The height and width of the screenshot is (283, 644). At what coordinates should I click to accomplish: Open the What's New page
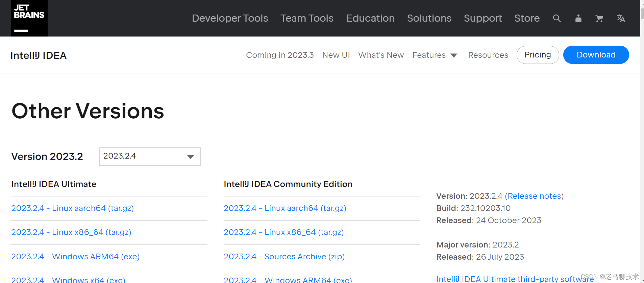(x=381, y=55)
